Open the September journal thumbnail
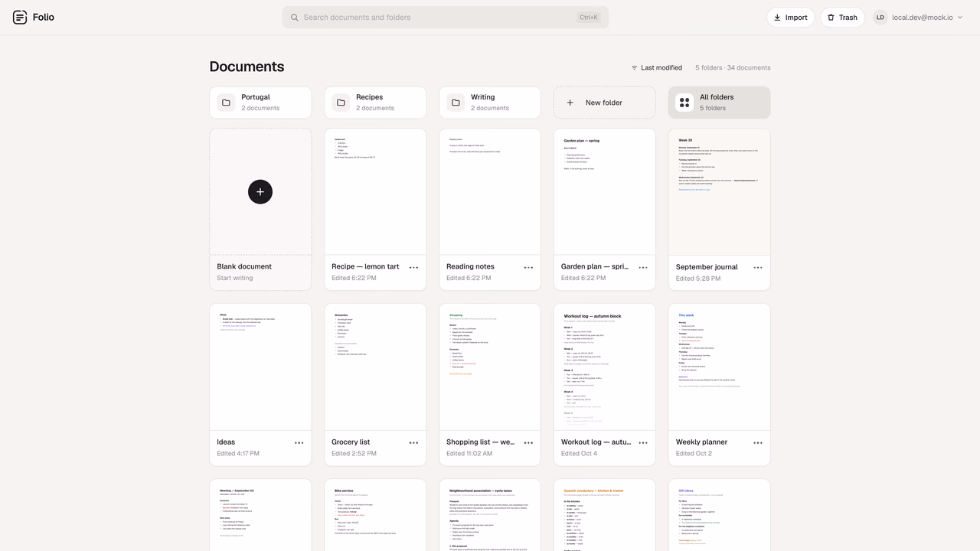The width and height of the screenshot is (980, 551). click(720, 191)
